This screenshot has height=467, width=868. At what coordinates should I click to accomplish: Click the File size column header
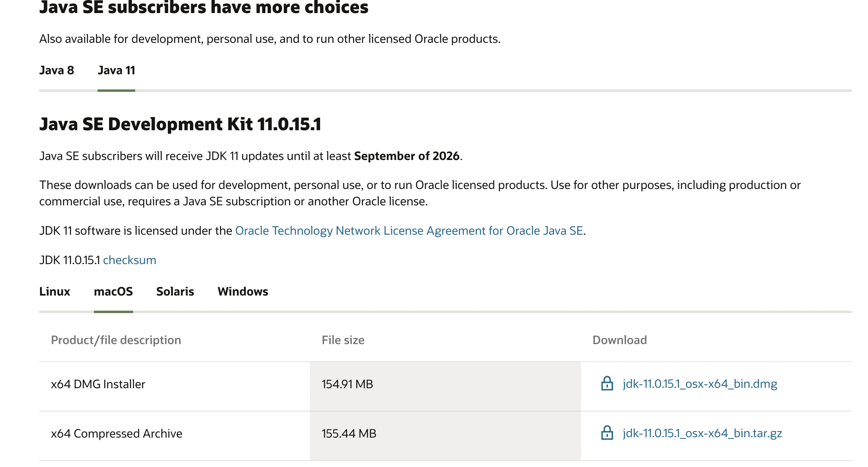pos(343,340)
